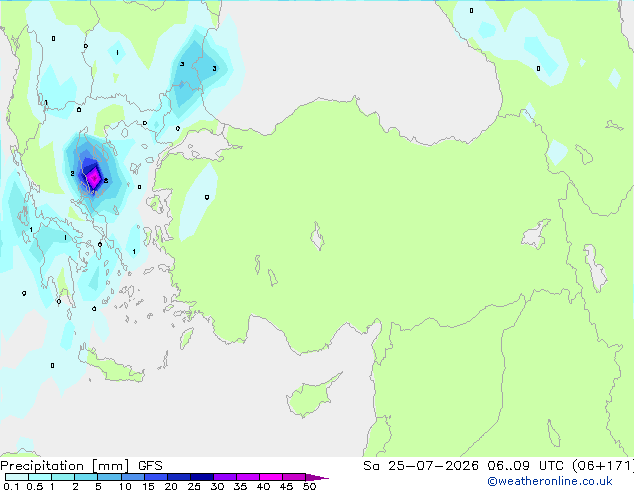Pick the 15–20 mm legend swatch
634x490 pixels.
tap(155, 477)
